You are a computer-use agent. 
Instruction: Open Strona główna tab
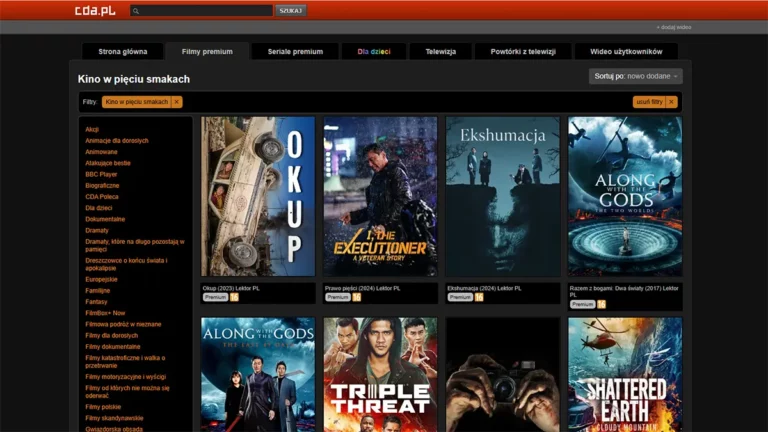pos(122,51)
